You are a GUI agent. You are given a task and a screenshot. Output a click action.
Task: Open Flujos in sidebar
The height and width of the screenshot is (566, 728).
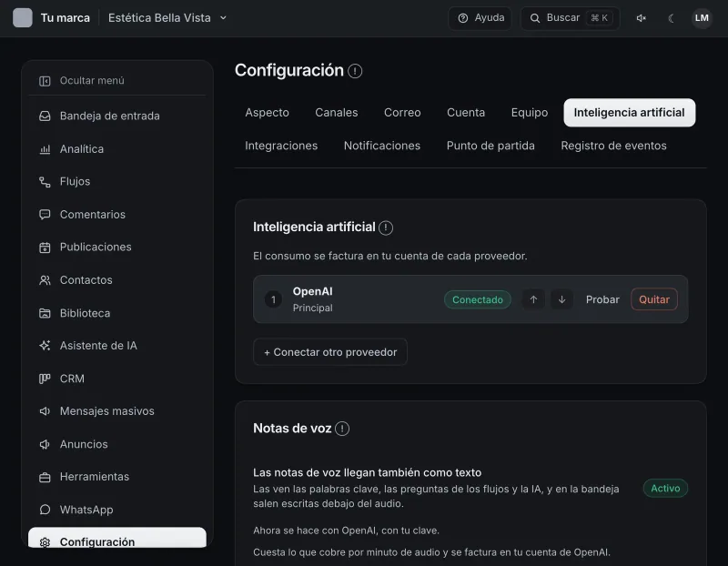[x=117, y=182]
